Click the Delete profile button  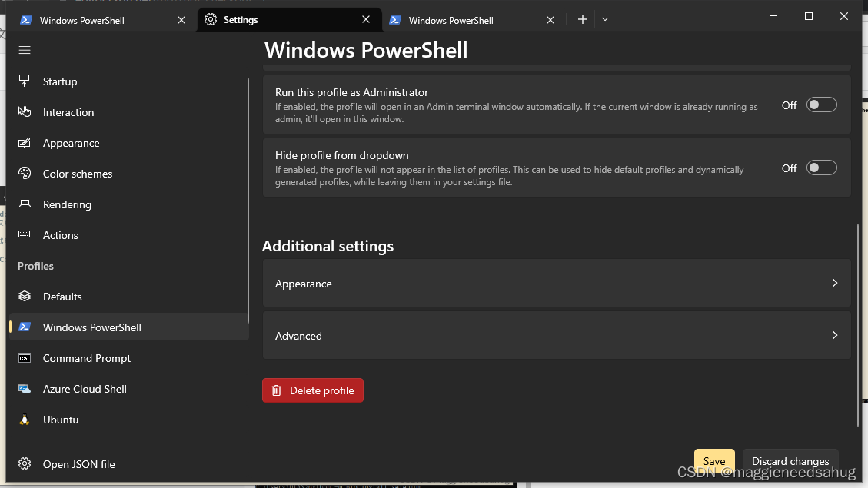pos(313,390)
